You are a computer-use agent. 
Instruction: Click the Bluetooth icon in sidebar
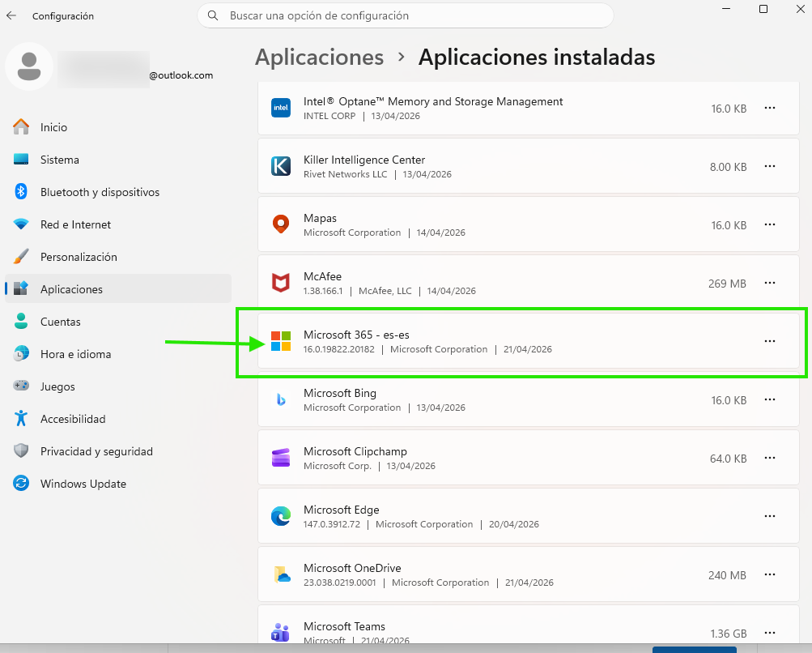tap(21, 192)
